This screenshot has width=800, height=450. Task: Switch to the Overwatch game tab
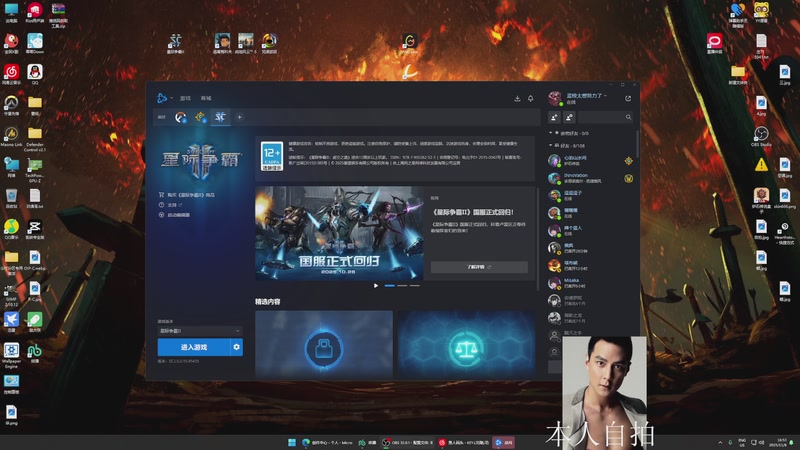(181, 117)
